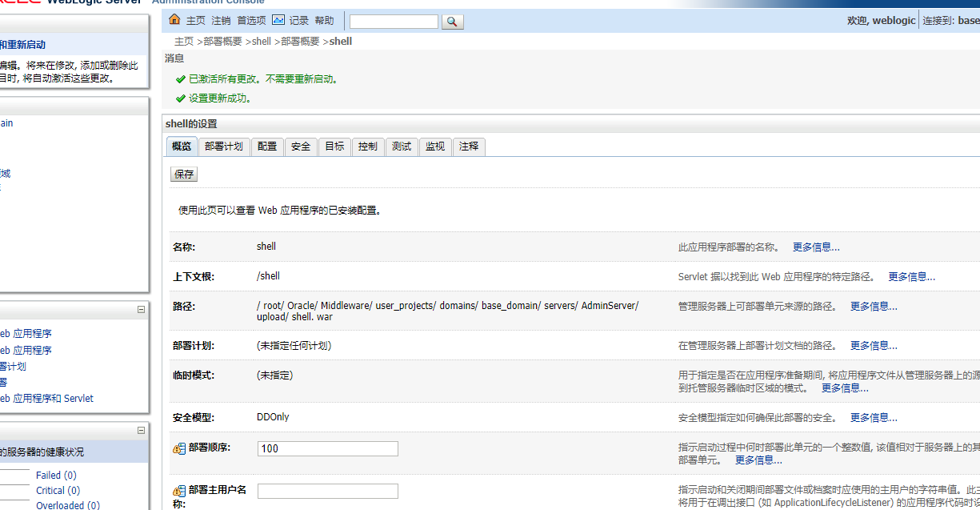Click 注销 to log out
The width and height of the screenshot is (980, 510).
pos(221,21)
